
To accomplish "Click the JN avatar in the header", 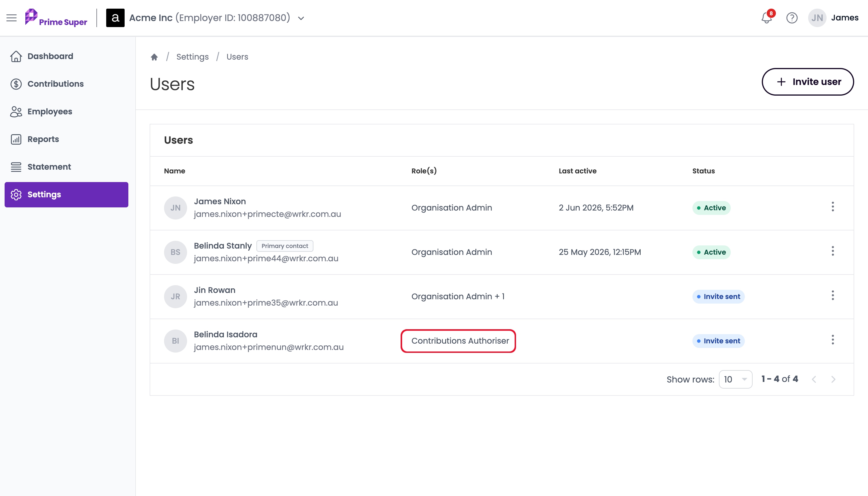I will coord(817,18).
